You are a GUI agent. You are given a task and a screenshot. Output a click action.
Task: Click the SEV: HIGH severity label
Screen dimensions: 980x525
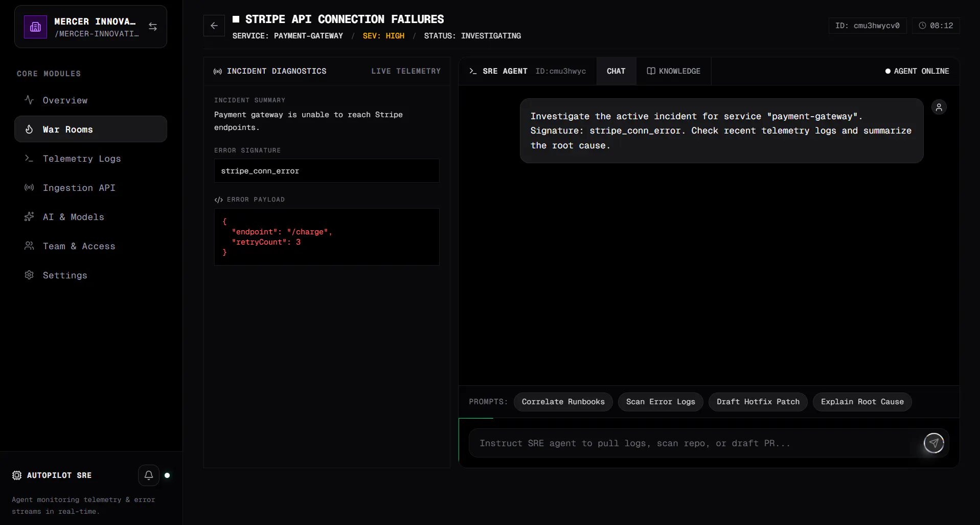(383, 36)
